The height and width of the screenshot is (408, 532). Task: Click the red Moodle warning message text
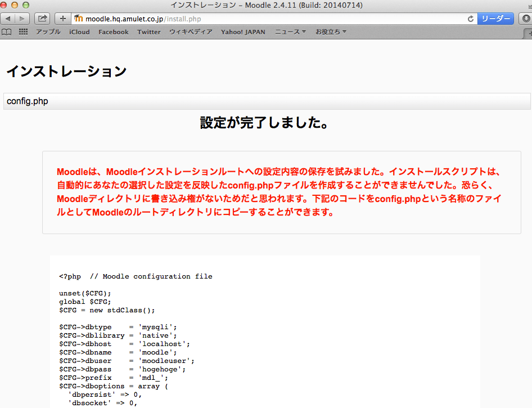279,192
